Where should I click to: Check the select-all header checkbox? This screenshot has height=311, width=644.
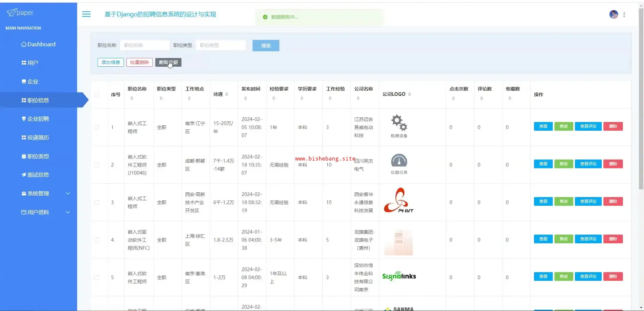(97, 95)
